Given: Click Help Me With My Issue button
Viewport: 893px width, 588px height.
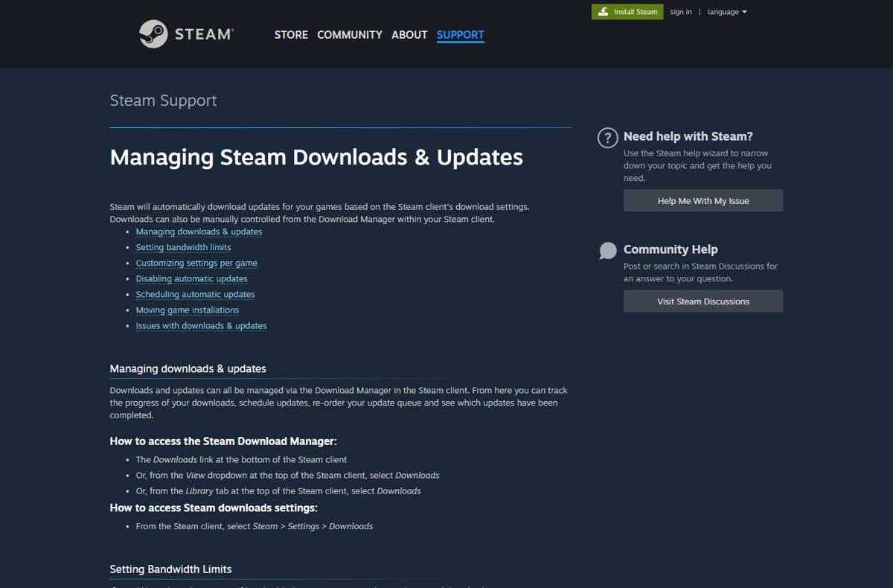Looking at the screenshot, I should [x=703, y=201].
